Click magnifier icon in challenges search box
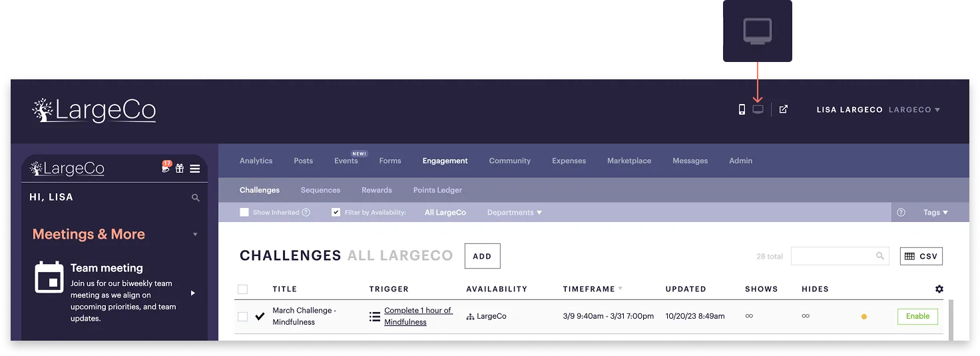 [x=880, y=255]
